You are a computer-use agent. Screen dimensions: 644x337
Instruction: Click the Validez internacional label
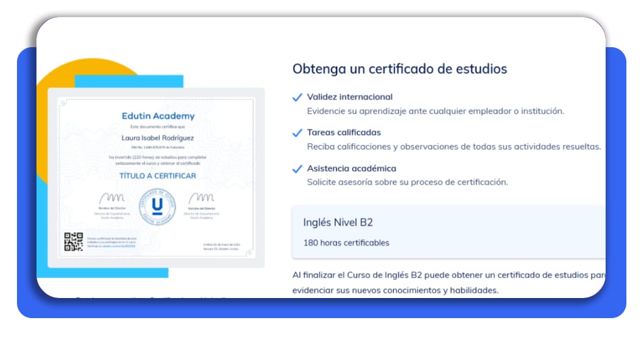click(x=350, y=97)
